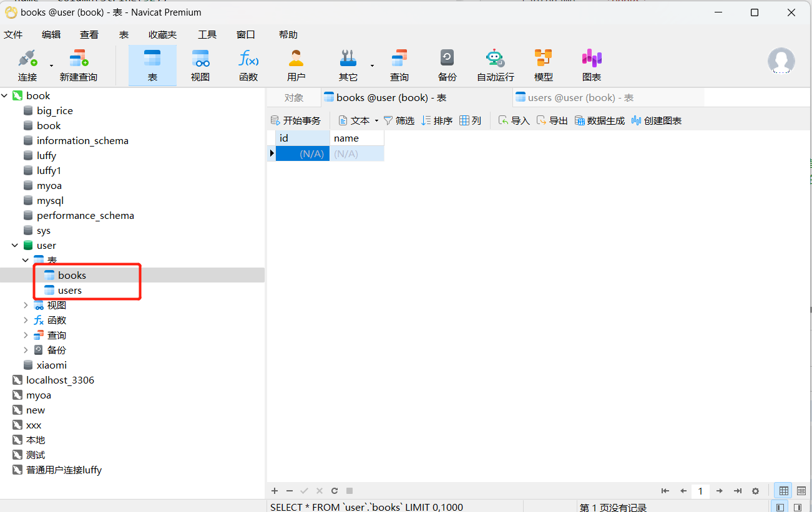The height and width of the screenshot is (512, 812).
Task: Open the 收藏夹 (Favorites) menu
Action: [x=162, y=35]
